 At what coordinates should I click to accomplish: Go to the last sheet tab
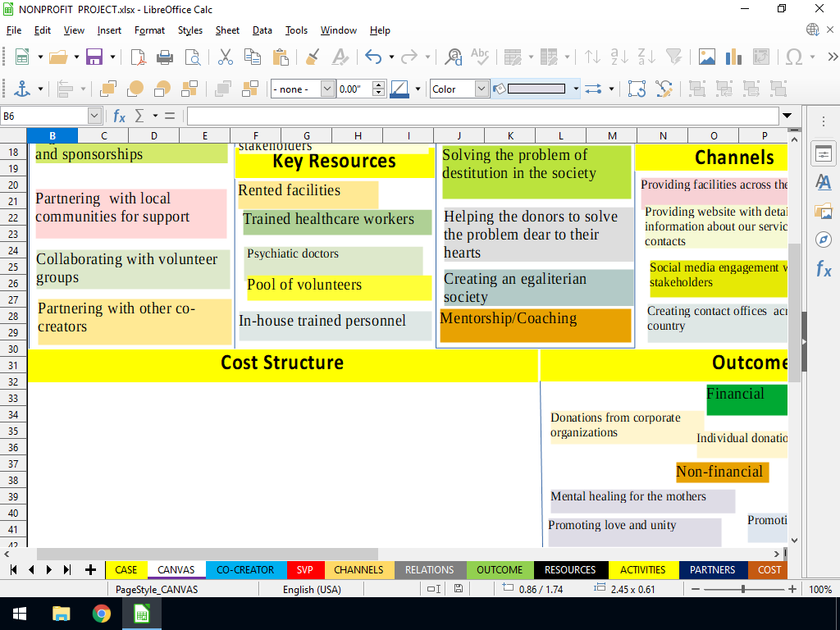(66, 569)
